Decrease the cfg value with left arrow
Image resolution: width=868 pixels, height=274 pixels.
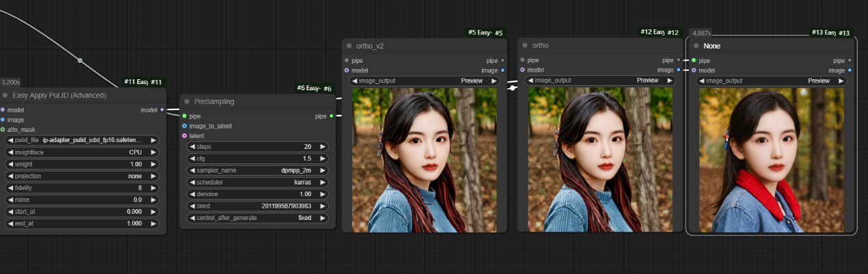[x=191, y=159]
